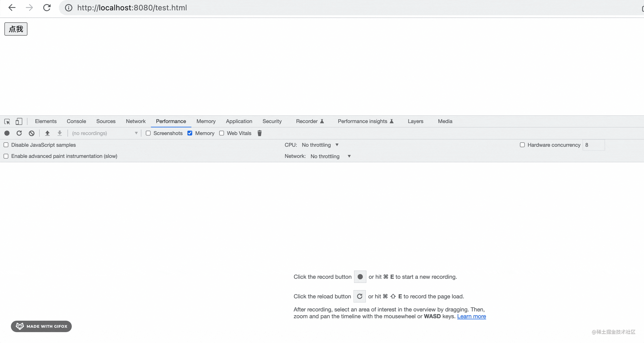Open the Application tab
The height and width of the screenshot is (343, 644).
tap(239, 121)
